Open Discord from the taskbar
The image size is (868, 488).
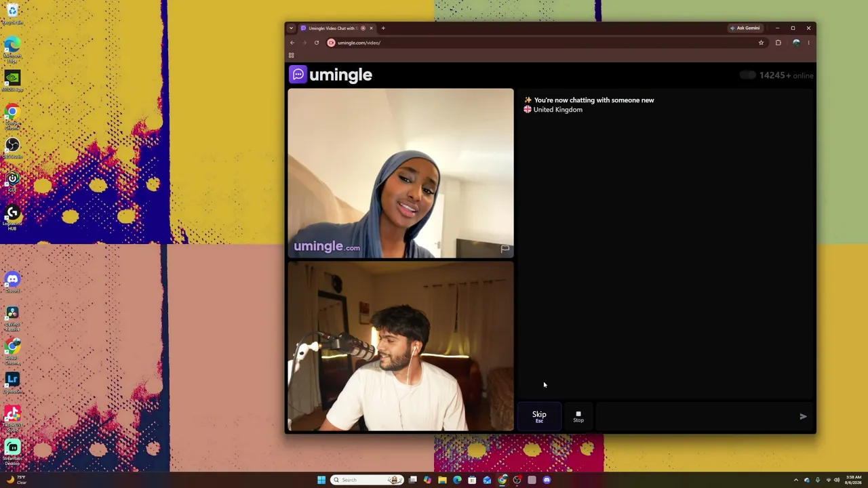pyautogui.click(x=547, y=480)
